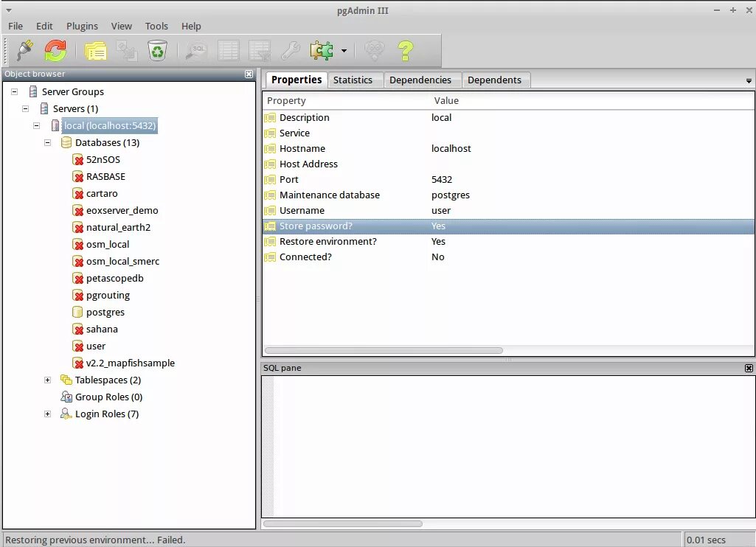Click the Property column header
Screen dimensions: 756x547
(286, 101)
